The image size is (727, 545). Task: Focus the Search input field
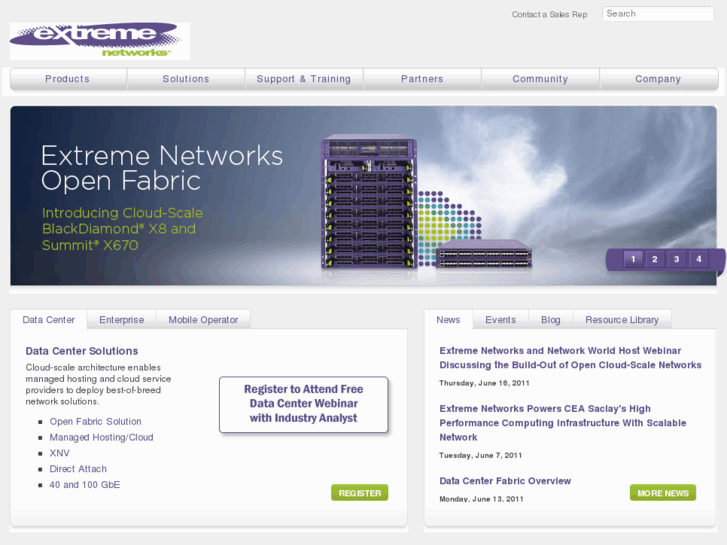(x=657, y=14)
